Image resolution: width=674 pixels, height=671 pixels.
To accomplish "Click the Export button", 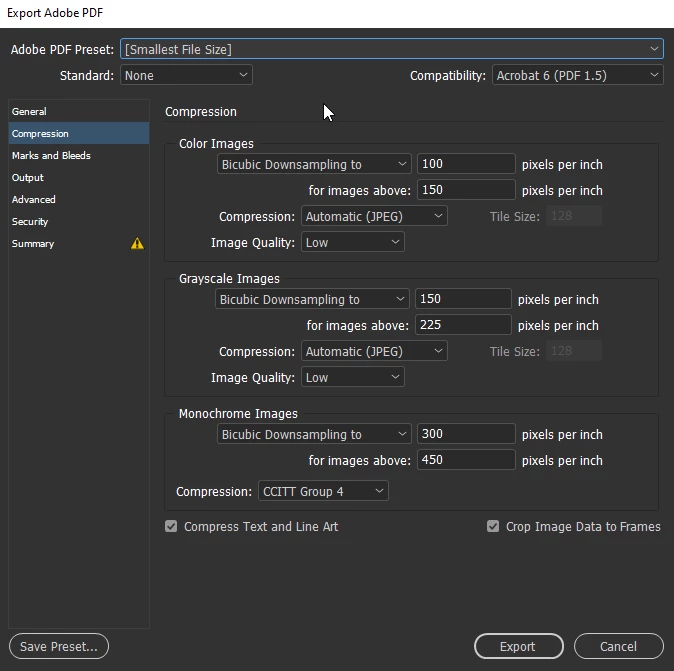I will (x=519, y=646).
